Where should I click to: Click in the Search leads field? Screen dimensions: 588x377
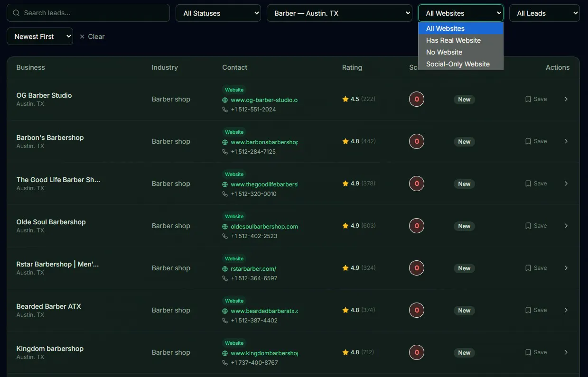(88, 13)
